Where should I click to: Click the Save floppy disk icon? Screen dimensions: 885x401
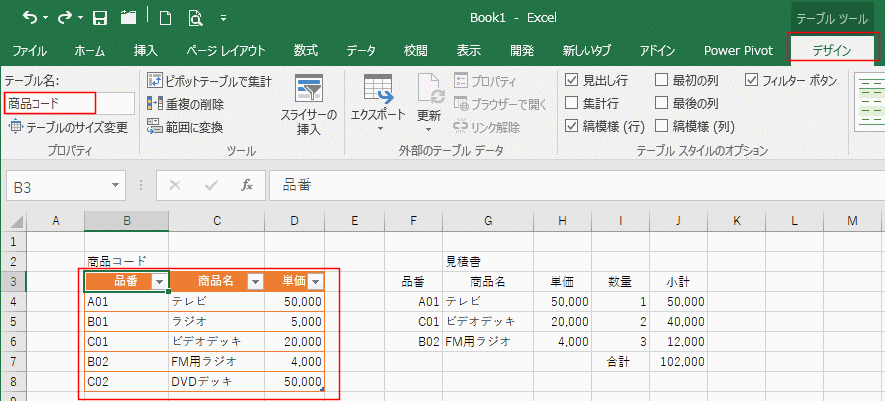(x=100, y=18)
